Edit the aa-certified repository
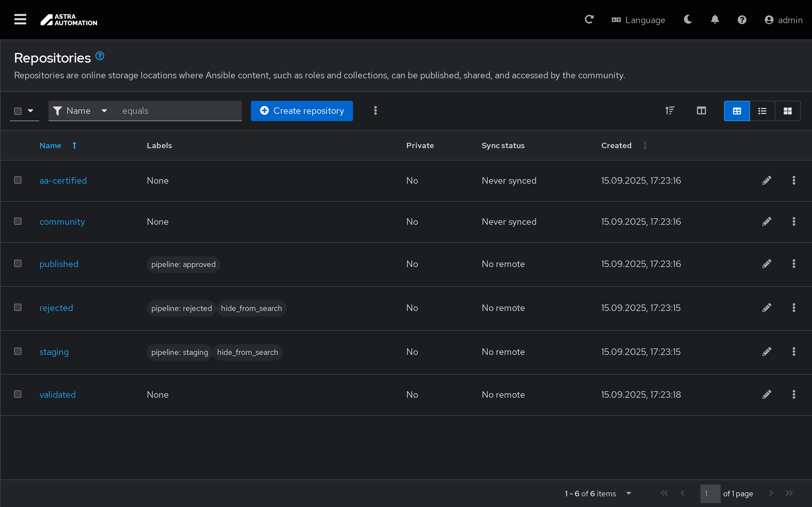Image resolution: width=812 pixels, height=507 pixels. (766, 180)
